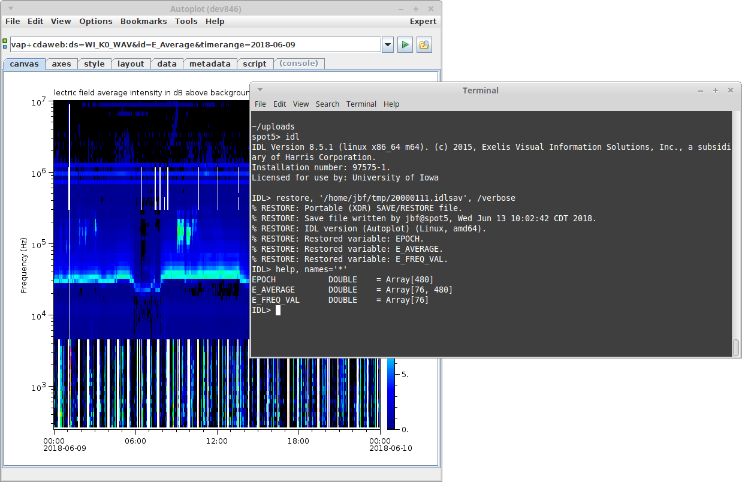Switch to the console tab
The height and width of the screenshot is (482, 742).
coord(299,63)
